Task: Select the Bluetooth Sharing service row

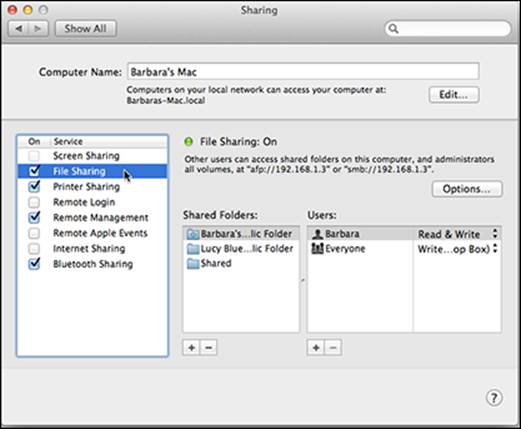Action: tap(92, 264)
